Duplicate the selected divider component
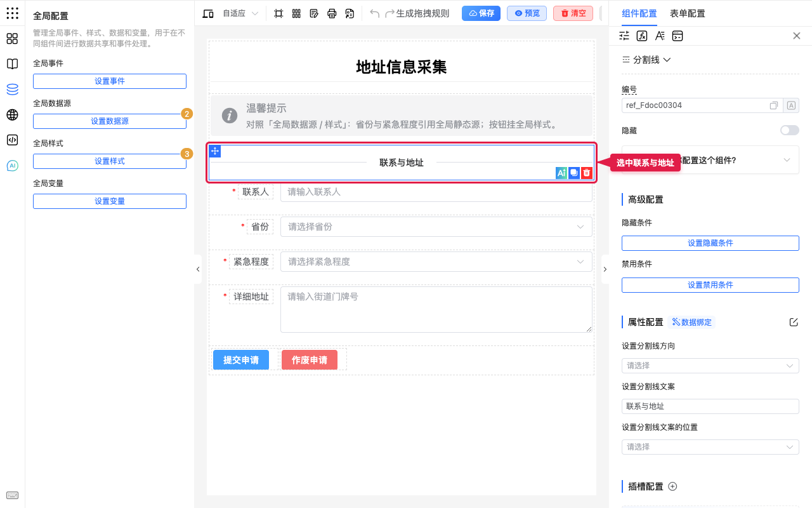Screen dimensions: 812x508 pos(573,173)
